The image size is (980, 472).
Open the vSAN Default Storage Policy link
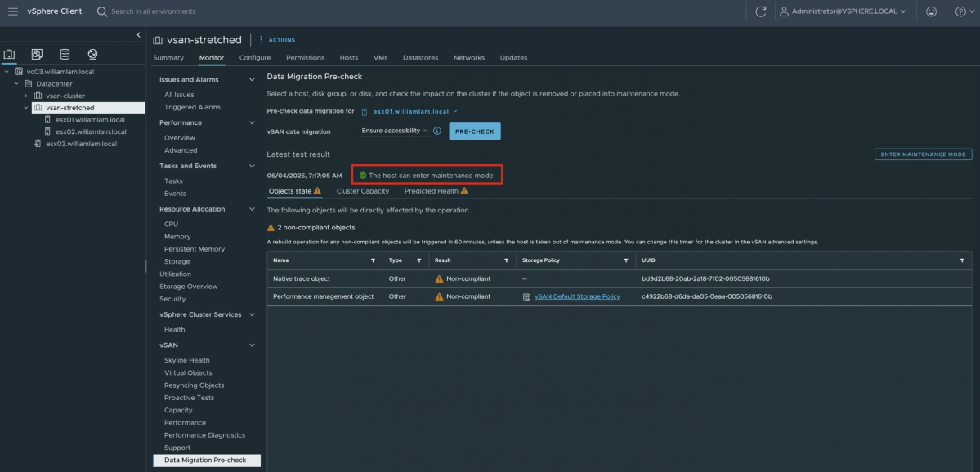(x=577, y=296)
